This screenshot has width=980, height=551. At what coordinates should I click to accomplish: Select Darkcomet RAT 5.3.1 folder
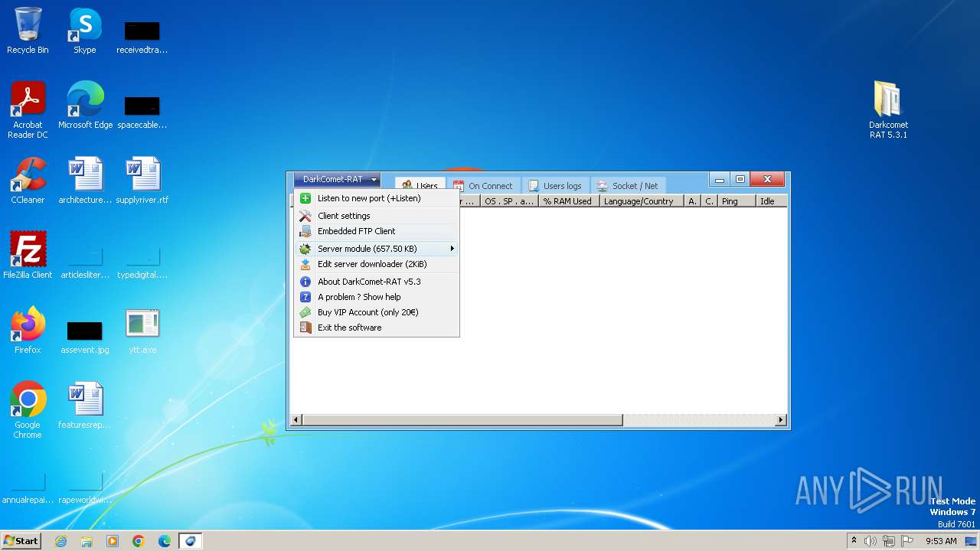click(x=888, y=109)
